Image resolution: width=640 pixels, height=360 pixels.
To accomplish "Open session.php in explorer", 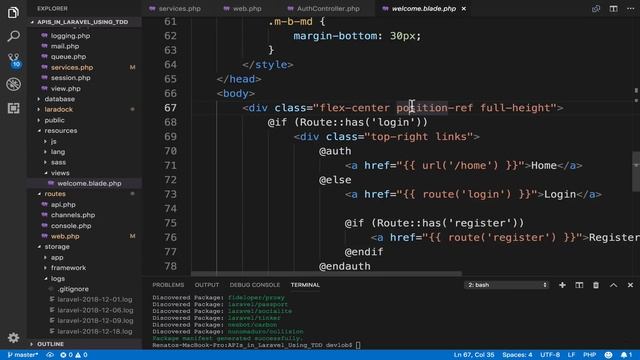I will click(71, 78).
